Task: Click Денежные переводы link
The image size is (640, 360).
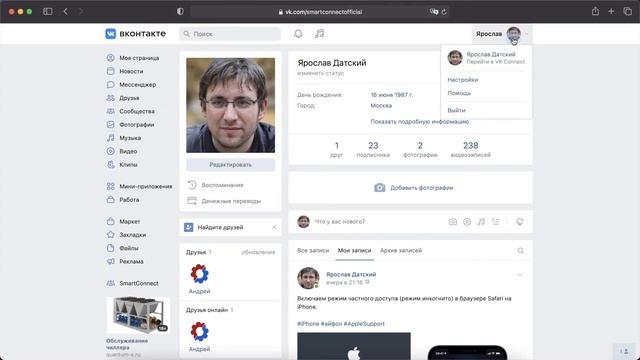Action: pyautogui.click(x=231, y=201)
